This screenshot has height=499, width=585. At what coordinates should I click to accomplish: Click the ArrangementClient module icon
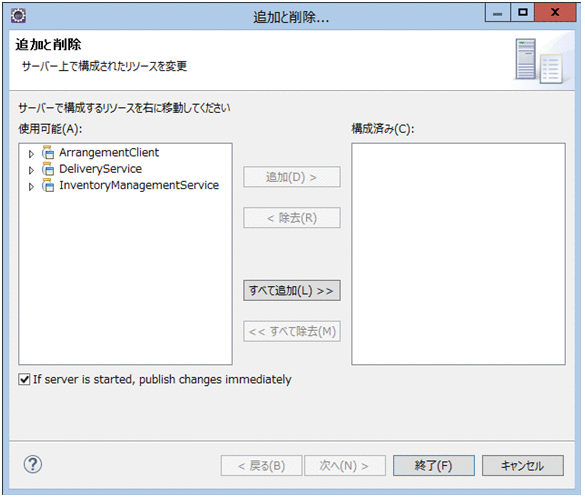(48, 153)
